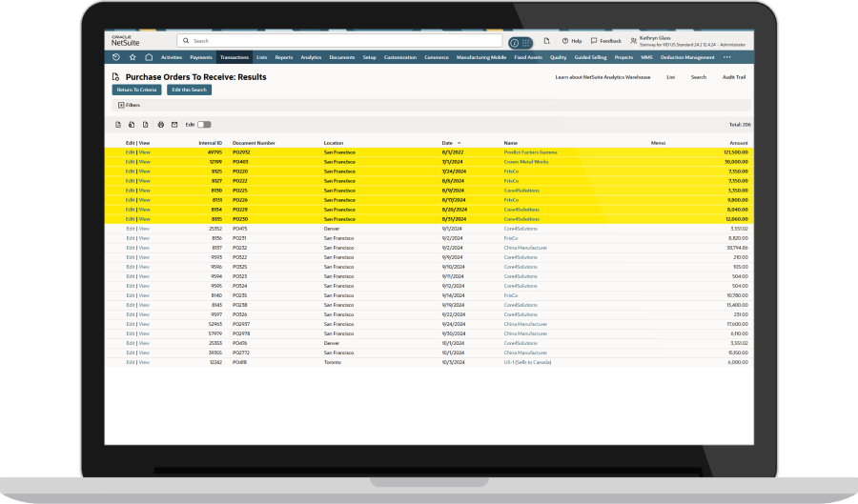Open the Reports menu
The image size is (858, 504).
tap(284, 57)
